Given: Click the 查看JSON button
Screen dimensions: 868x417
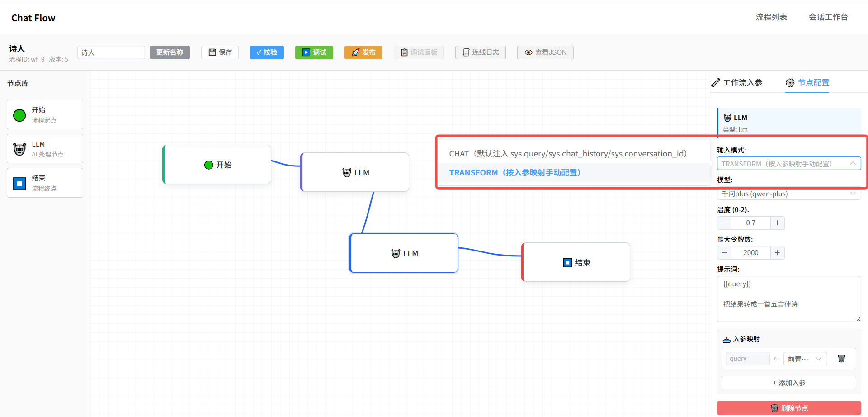Looking at the screenshot, I should [545, 52].
